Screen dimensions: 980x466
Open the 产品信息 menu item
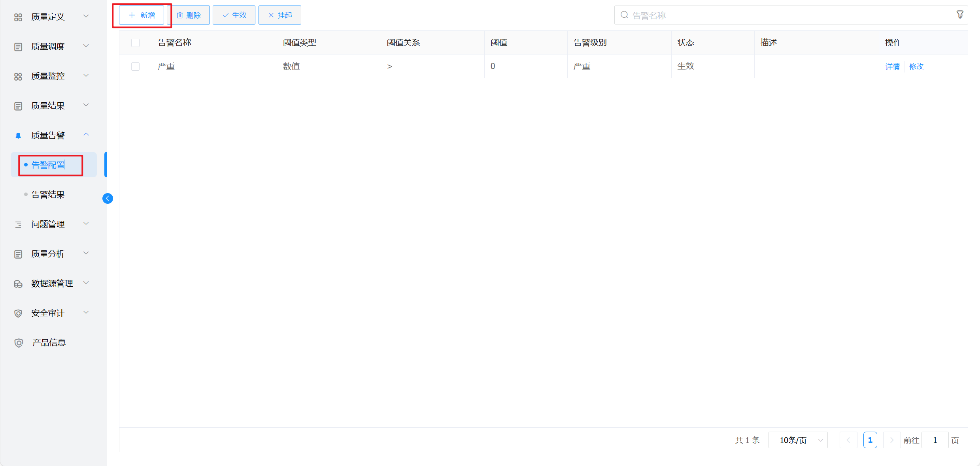(x=49, y=343)
